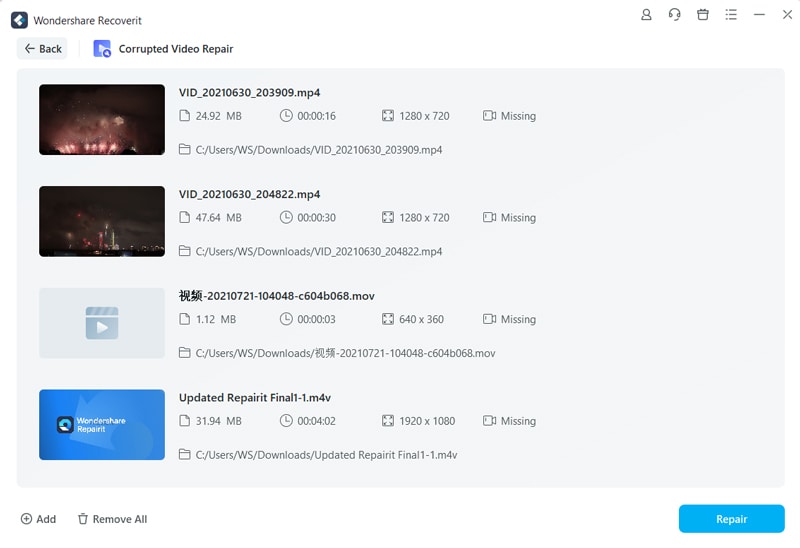Screen dimensions: 800x548
Task: Click Missing camera icon for VID_20210630_204822.mp4
Action: [x=489, y=217]
